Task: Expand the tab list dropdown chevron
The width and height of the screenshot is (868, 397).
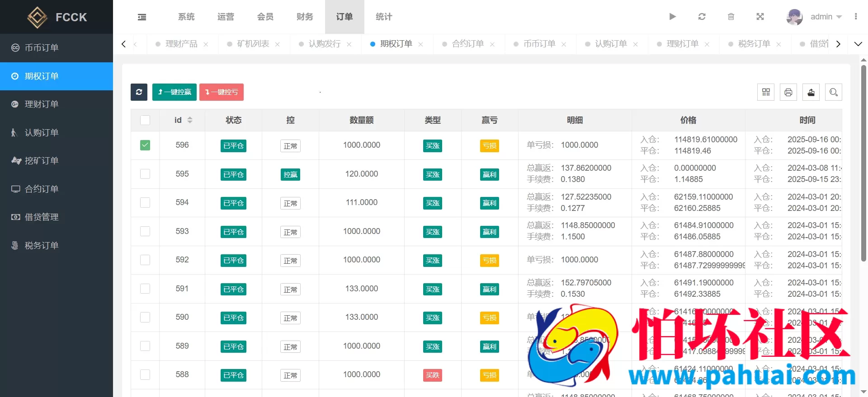Action: point(858,44)
